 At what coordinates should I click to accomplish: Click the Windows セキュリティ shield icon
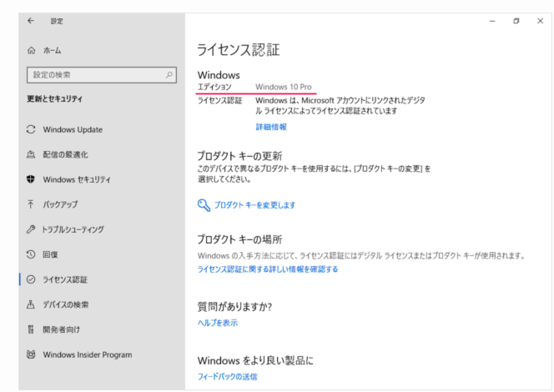[31, 179]
